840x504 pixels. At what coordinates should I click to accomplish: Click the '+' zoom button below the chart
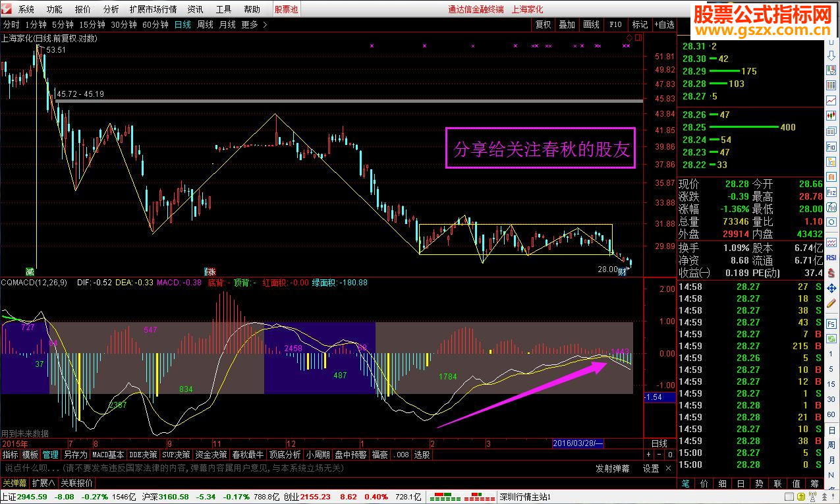(x=648, y=455)
